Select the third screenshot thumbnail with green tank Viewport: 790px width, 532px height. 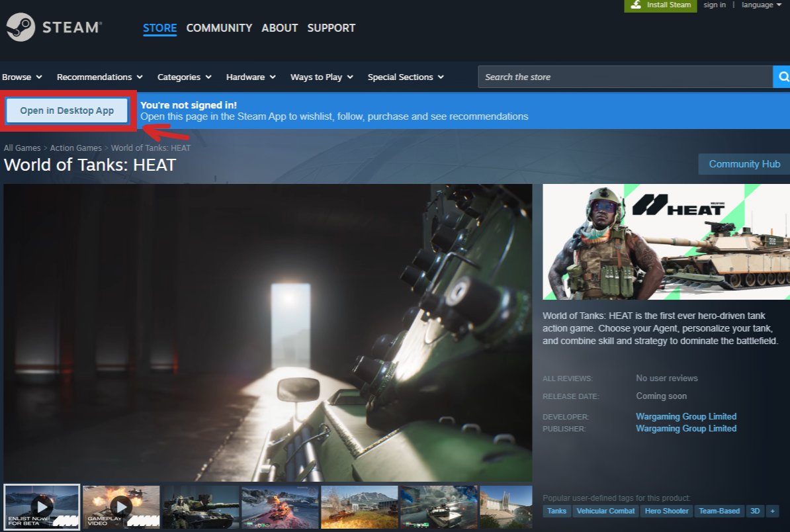click(x=200, y=507)
